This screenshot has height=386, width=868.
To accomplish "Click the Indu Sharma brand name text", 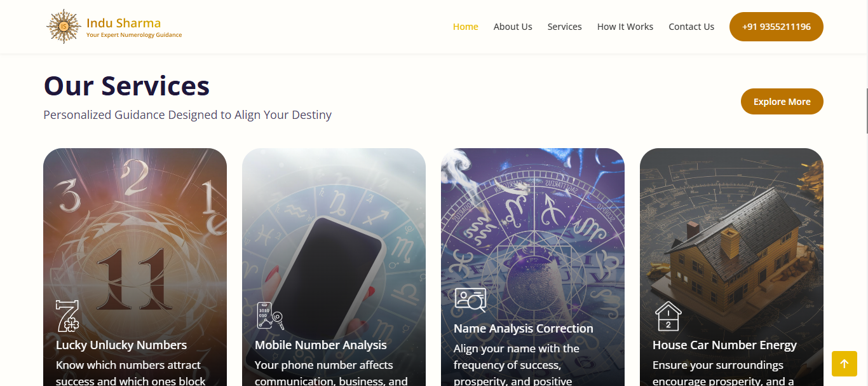I will pos(123,23).
